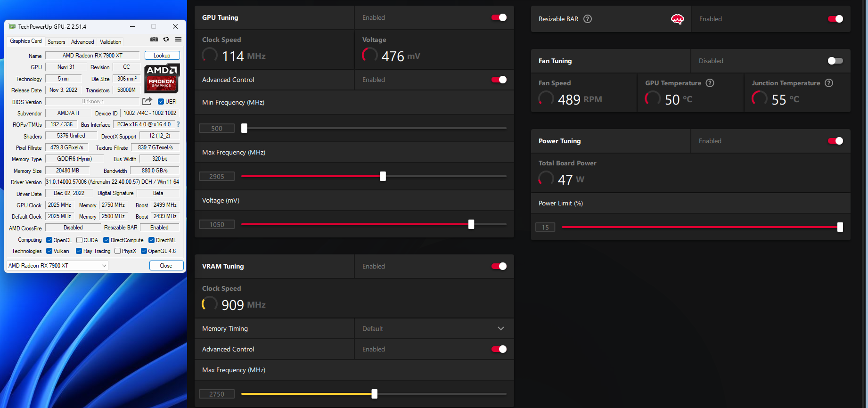Click the GPU Clock Speed gauge

(210, 55)
